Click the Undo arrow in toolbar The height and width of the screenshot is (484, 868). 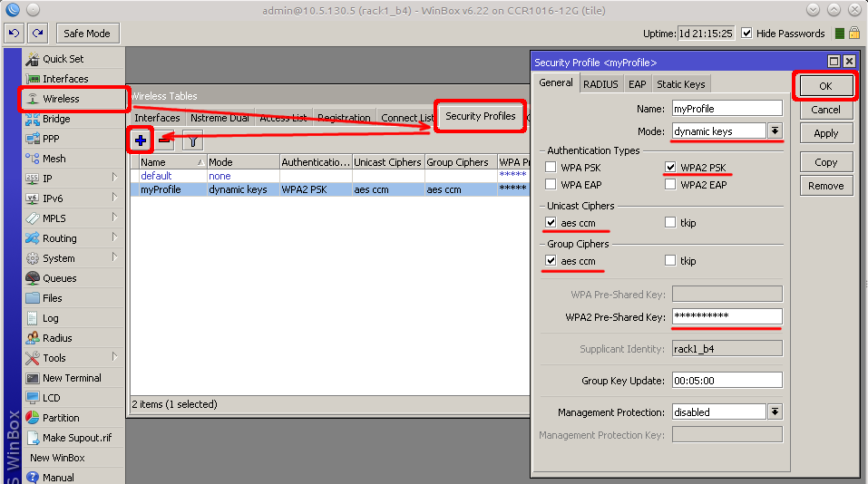(14, 34)
